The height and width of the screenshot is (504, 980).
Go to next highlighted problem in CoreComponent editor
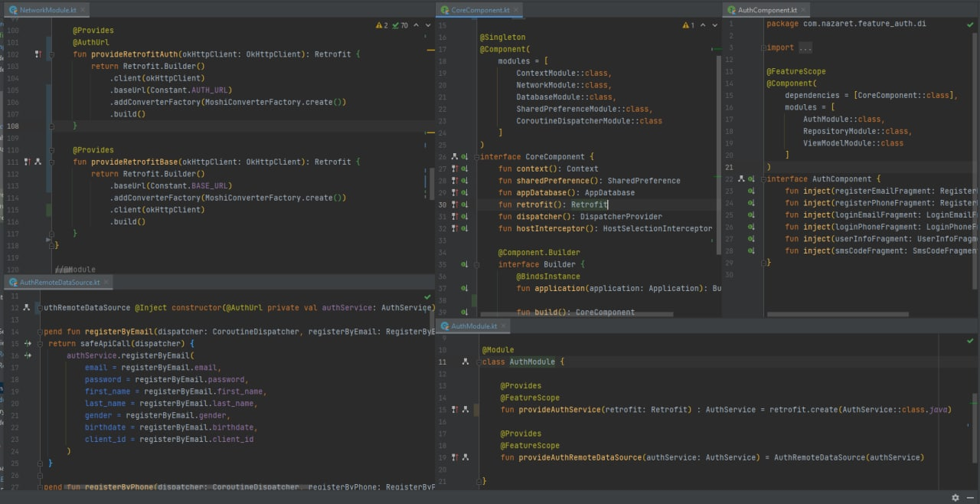coord(716,25)
